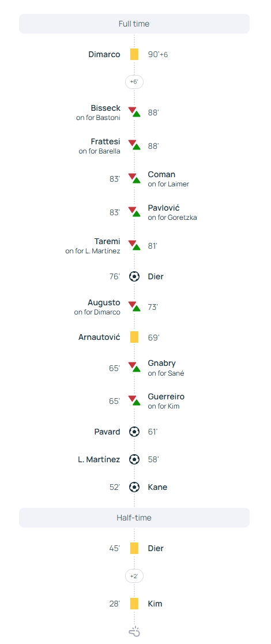The height and width of the screenshot is (644, 271).
Task: Click the substitution icon for Taremi
Action: click(x=134, y=245)
